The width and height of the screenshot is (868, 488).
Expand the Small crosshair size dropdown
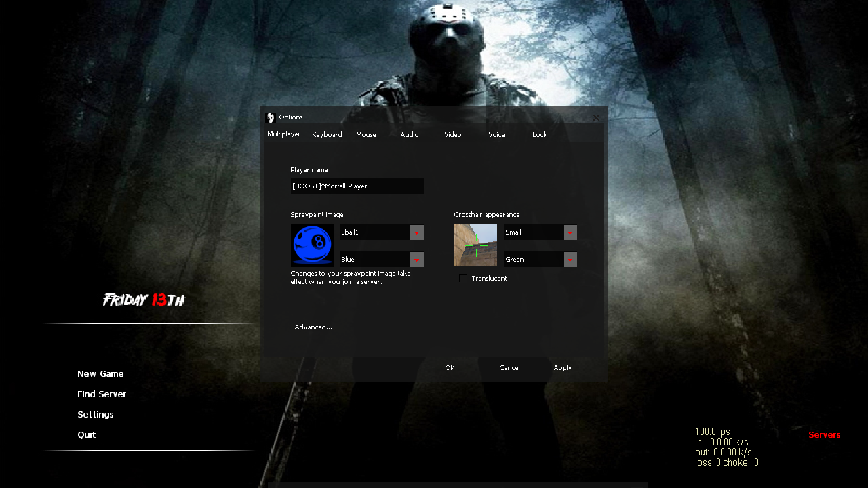point(570,232)
